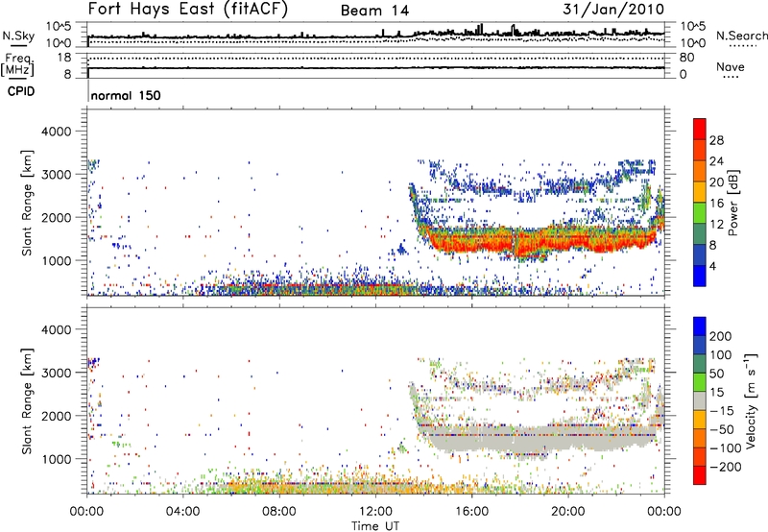Click the '12:00' time tick label

(x=375, y=512)
